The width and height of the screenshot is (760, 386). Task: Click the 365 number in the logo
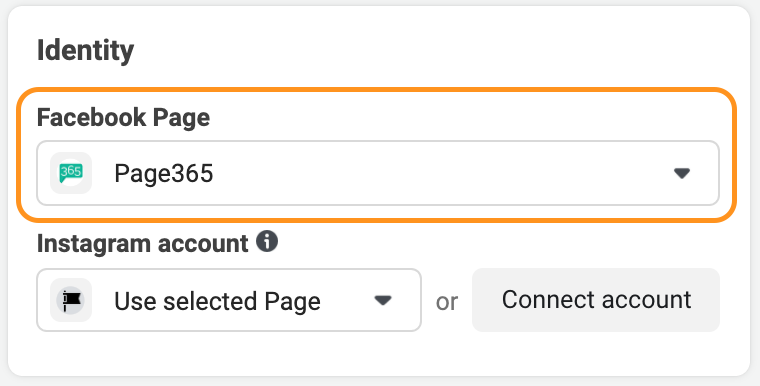[x=72, y=171]
